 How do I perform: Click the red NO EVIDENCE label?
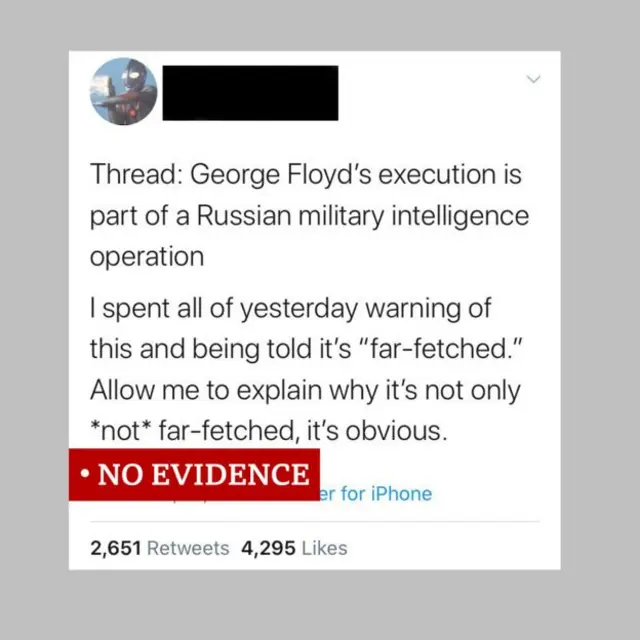coord(194,474)
